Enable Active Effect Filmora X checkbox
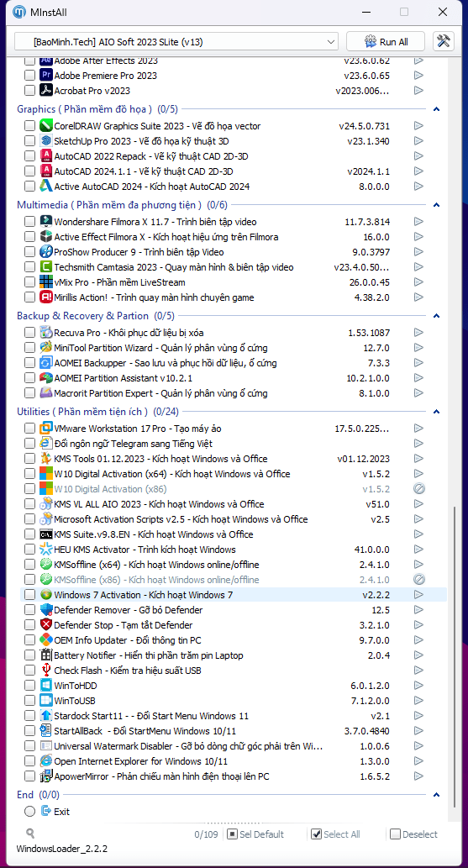Viewport: 468px width, 868px height. click(29, 237)
